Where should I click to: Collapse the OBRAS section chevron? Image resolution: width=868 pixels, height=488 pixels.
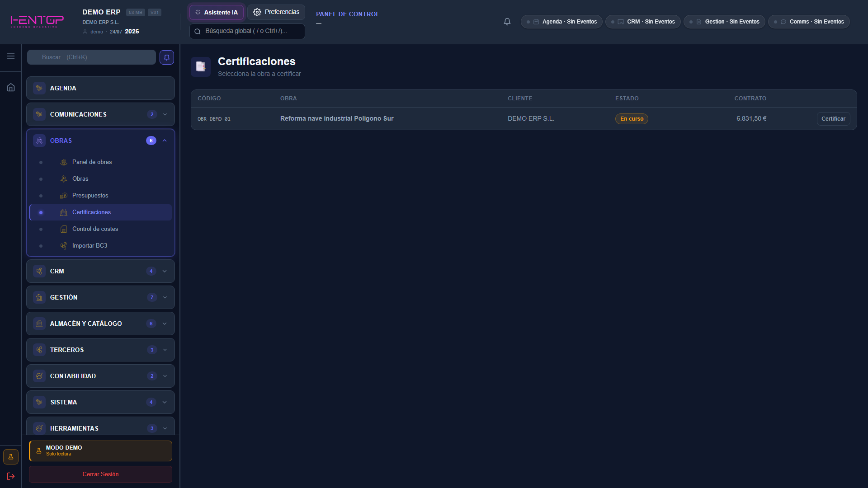[165, 141]
